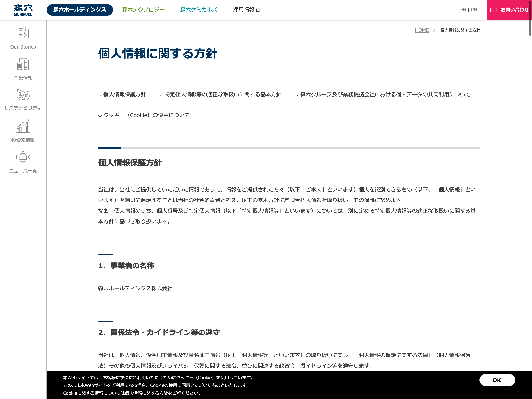Click the ニュース一覧 bell icon
Screen dimensions: 532x399
click(23, 157)
